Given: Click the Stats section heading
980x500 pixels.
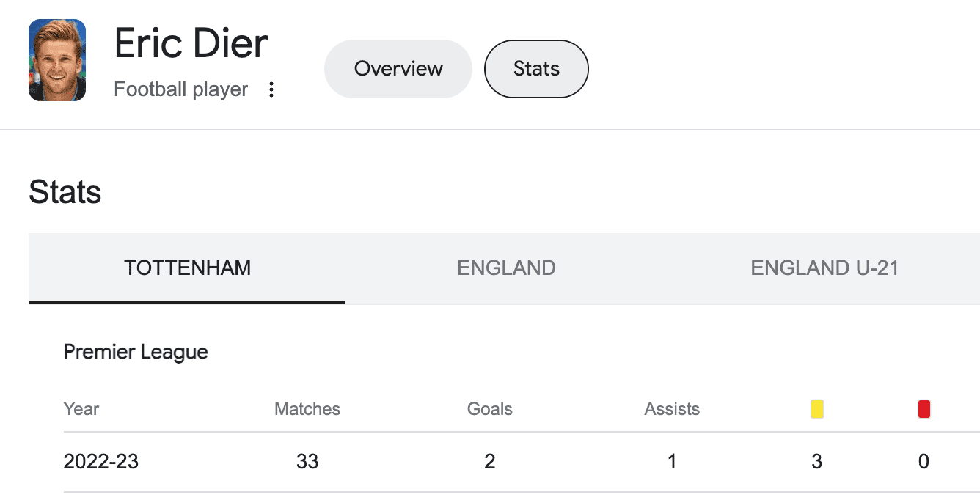Looking at the screenshot, I should [65, 192].
